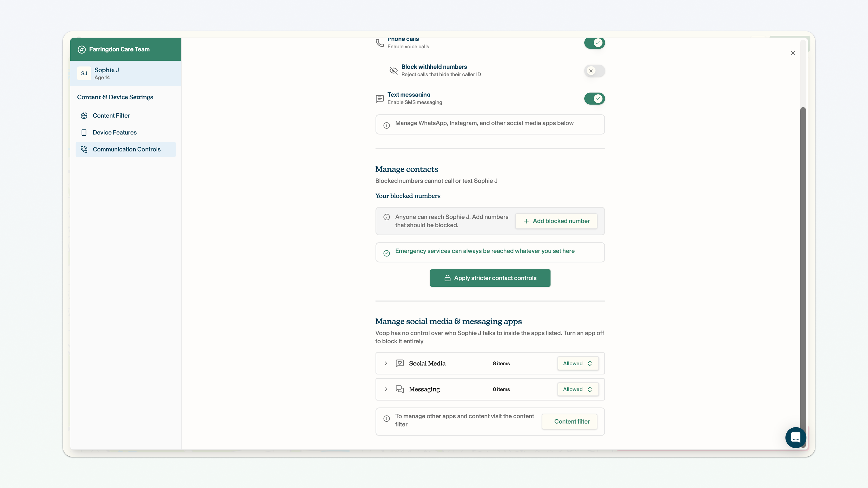Disable the Text messaging switch
Viewport: 868px width, 488px height.
pyautogui.click(x=594, y=99)
